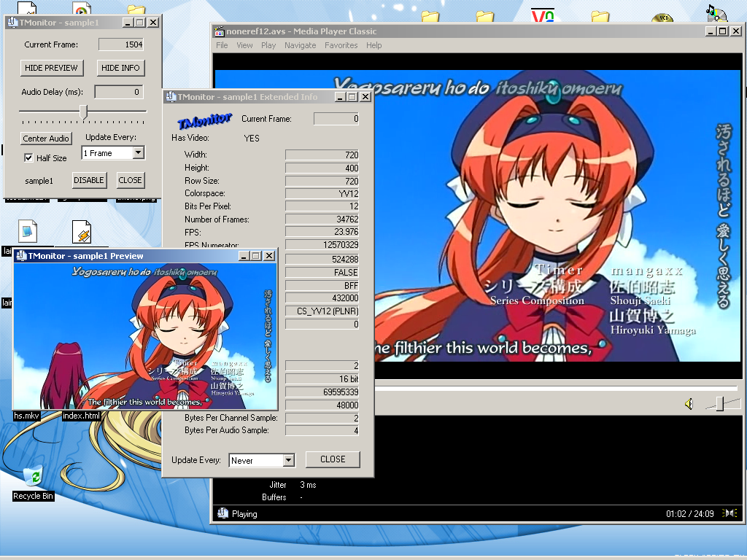Click the Height value 400 field
The width and height of the screenshot is (747, 560).
click(x=322, y=168)
